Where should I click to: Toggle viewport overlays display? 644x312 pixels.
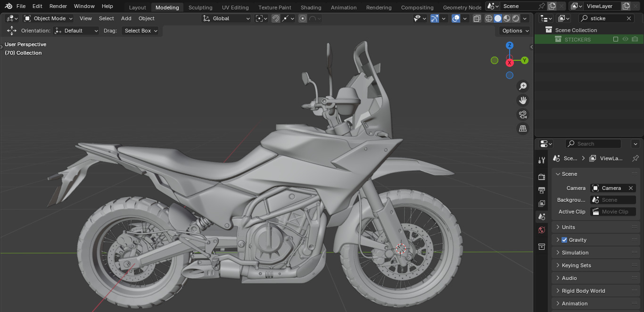(x=456, y=18)
